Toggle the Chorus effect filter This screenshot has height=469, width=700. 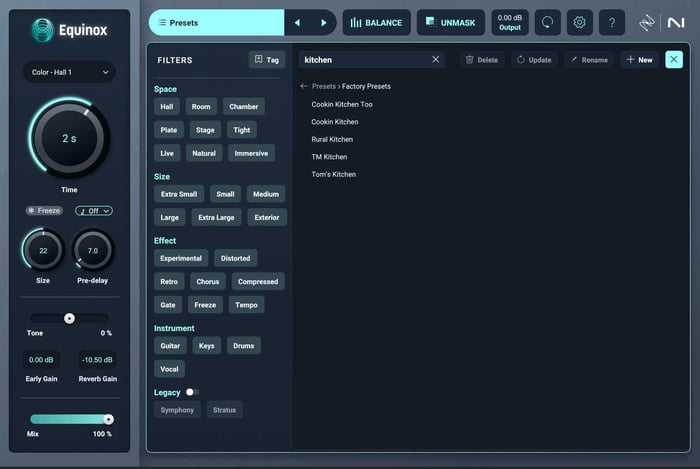(x=208, y=282)
